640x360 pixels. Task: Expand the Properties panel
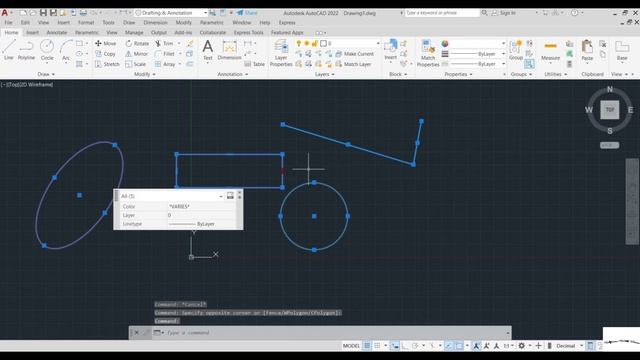click(x=458, y=74)
